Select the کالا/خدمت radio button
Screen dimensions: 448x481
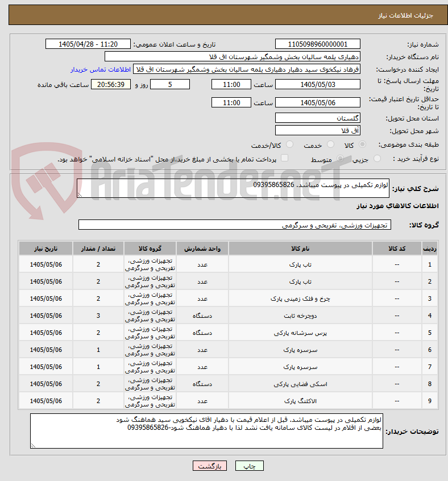pos(289,144)
